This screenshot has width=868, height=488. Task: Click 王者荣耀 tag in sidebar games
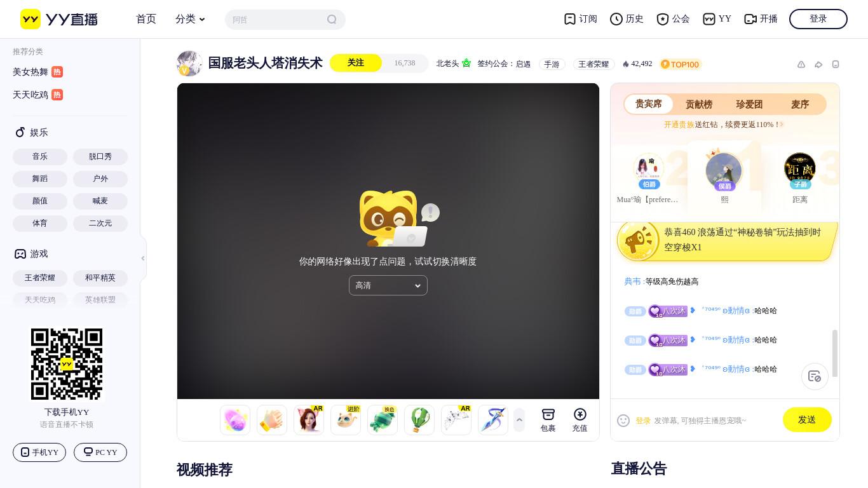[x=40, y=278]
